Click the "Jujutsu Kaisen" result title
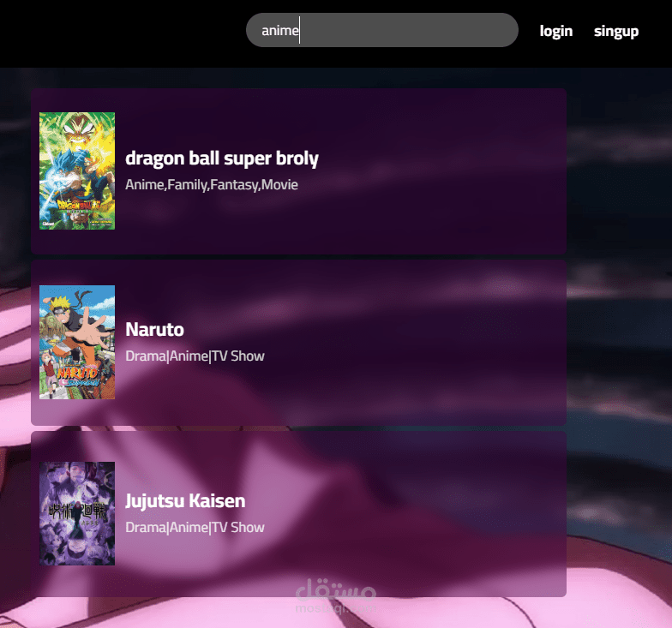The height and width of the screenshot is (628, 672). point(185,501)
